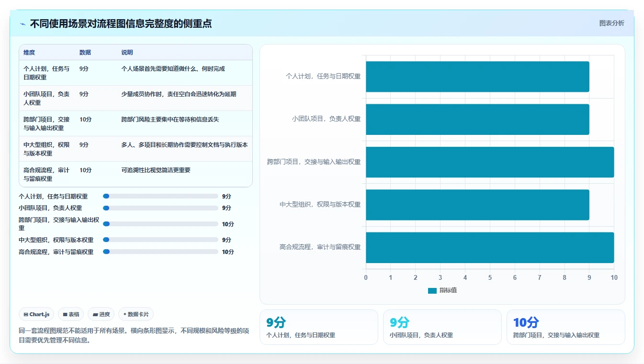The image size is (644, 364).
Task: Click the chart bar for 跨部门项目，交接与输入输出权重
Action: pos(490,162)
